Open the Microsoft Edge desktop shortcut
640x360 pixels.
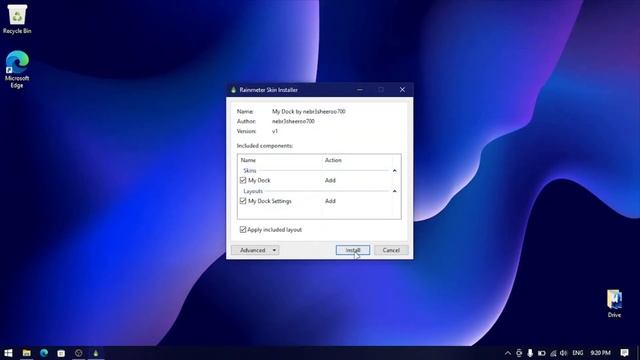[17, 69]
